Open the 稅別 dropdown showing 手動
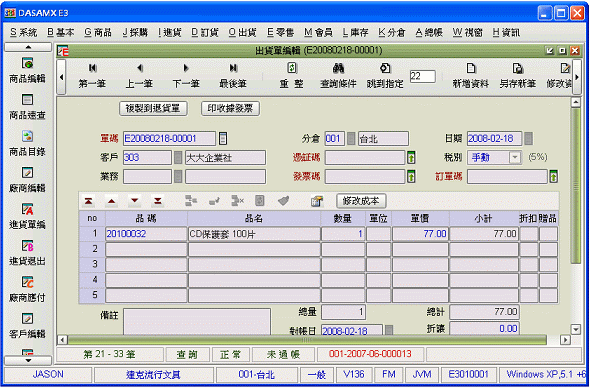This screenshot has height=388, width=590. [515, 157]
